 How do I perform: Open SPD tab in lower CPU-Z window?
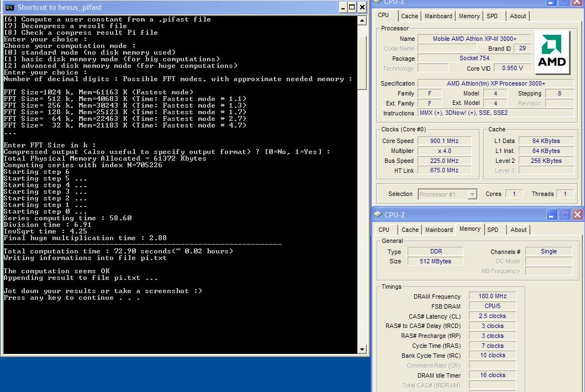(x=493, y=230)
